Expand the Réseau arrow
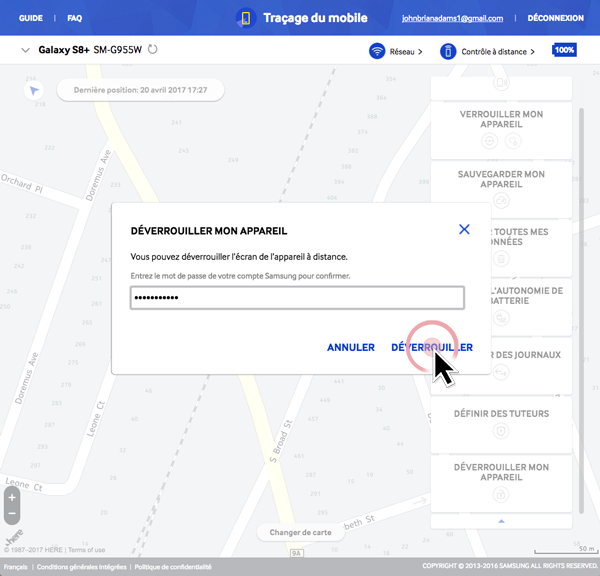 (420, 52)
